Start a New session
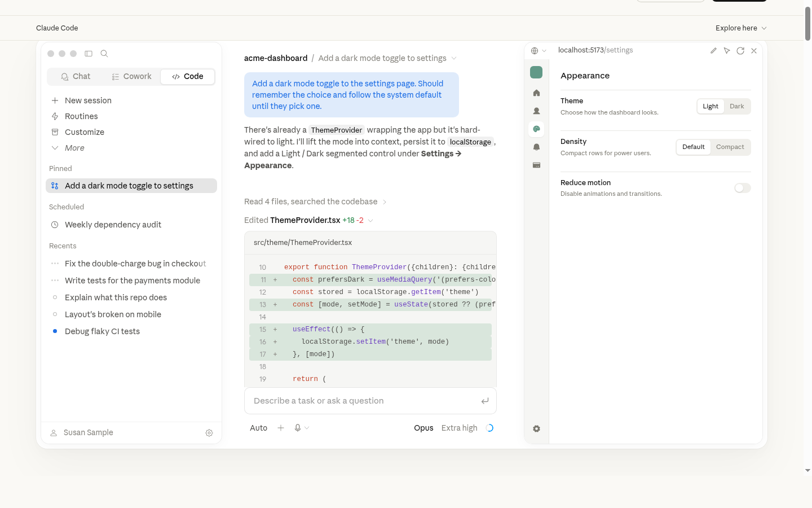Viewport: 812px width, 508px height. (88, 100)
